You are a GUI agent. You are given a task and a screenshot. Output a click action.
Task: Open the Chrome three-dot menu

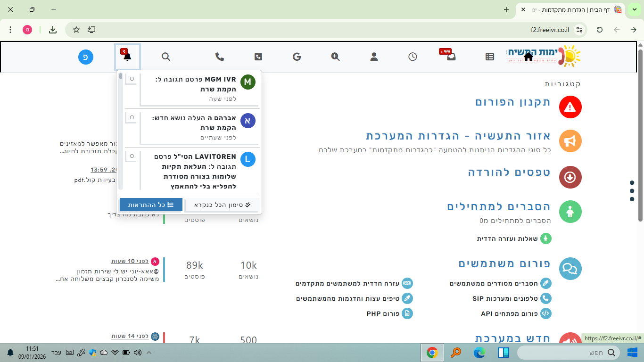10,29
